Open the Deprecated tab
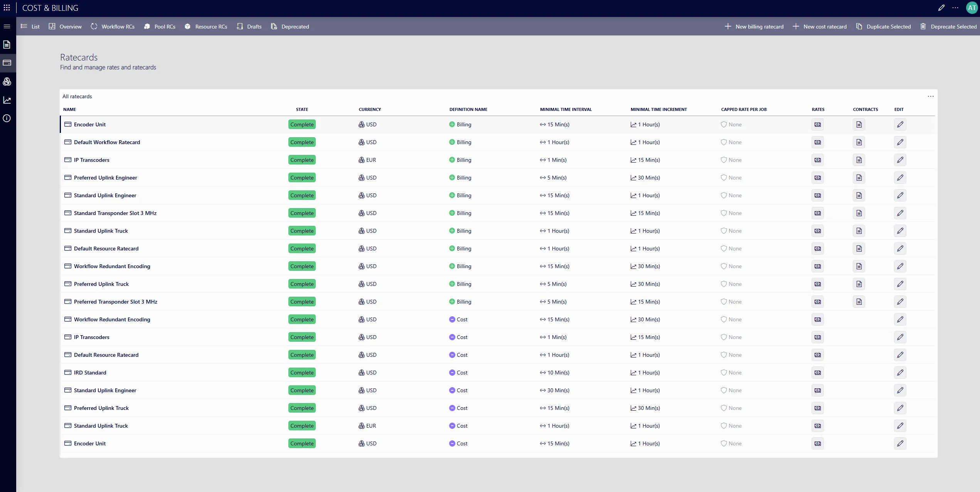 (290, 27)
